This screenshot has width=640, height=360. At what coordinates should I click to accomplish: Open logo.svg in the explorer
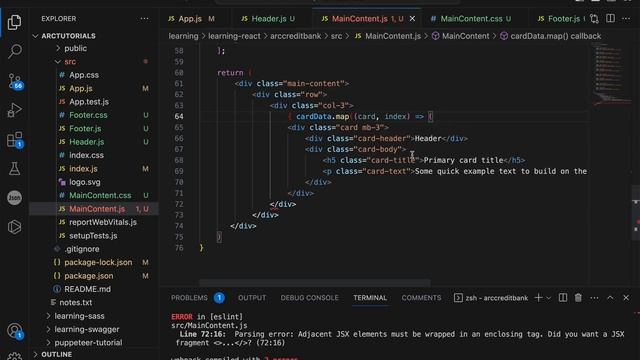[x=84, y=182]
